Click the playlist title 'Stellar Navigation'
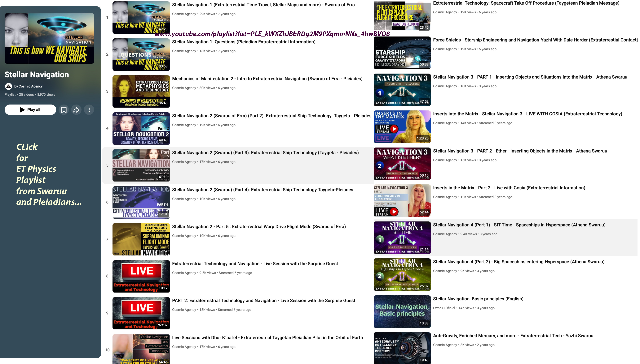The height and width of the screenshot is (364, 640). tap(37, 75)
